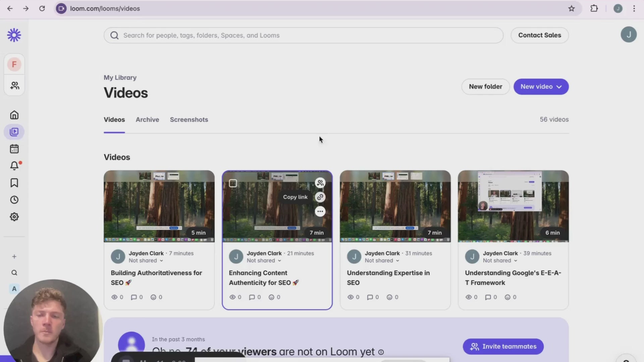Click the Invite teammates button

(503, 347)
